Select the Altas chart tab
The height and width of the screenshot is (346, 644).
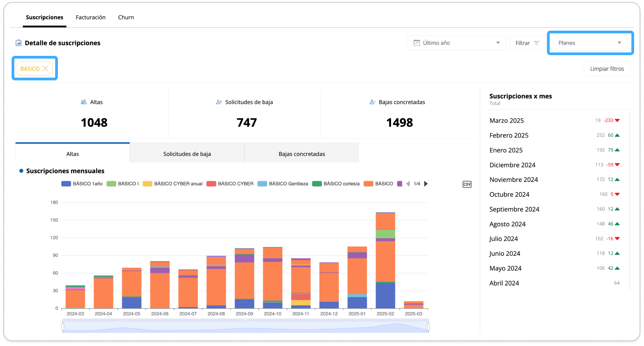(x=73, y=153)
